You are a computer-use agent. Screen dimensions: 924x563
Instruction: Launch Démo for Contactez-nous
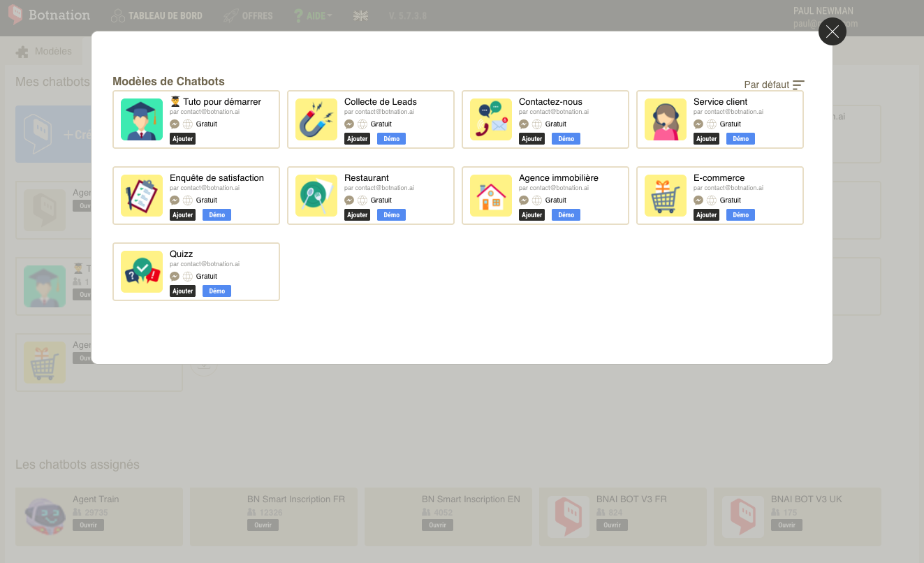[566, 139]
